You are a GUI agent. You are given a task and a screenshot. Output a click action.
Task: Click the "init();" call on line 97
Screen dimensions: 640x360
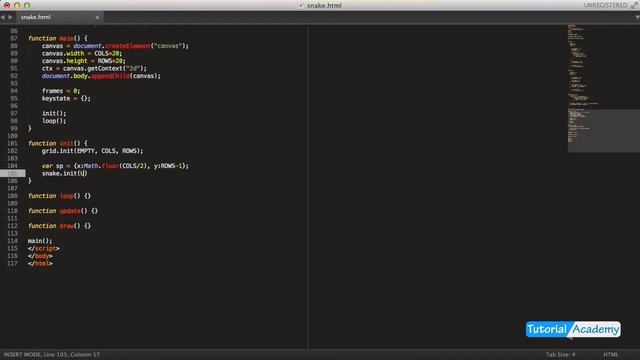[x=54, y=113]
